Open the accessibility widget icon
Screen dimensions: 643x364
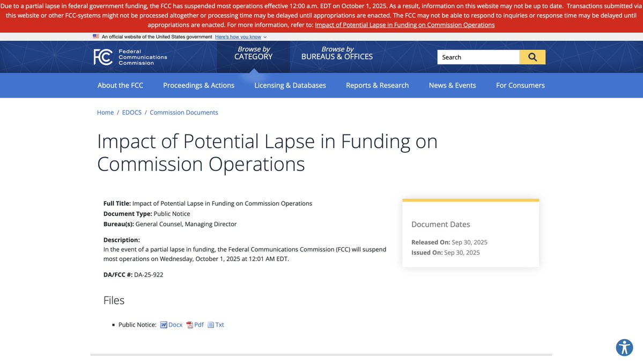coord(624,347)
